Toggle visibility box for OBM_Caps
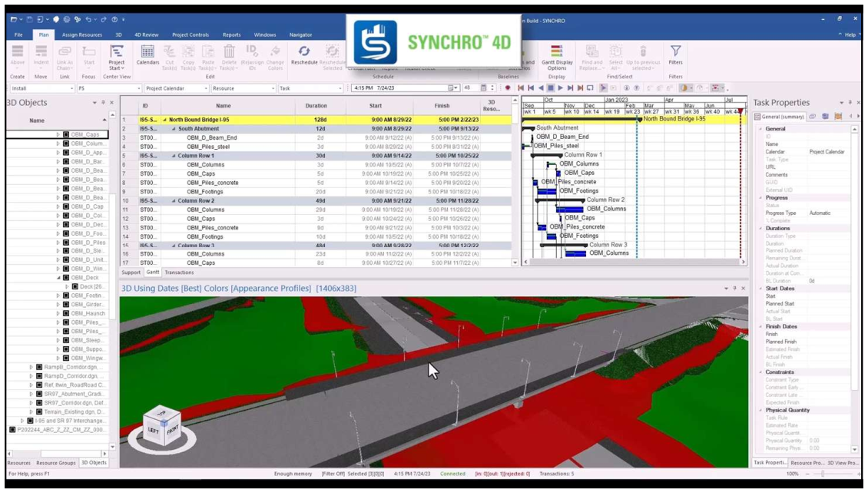Viewport: 868px width, 489px height. 66,134
